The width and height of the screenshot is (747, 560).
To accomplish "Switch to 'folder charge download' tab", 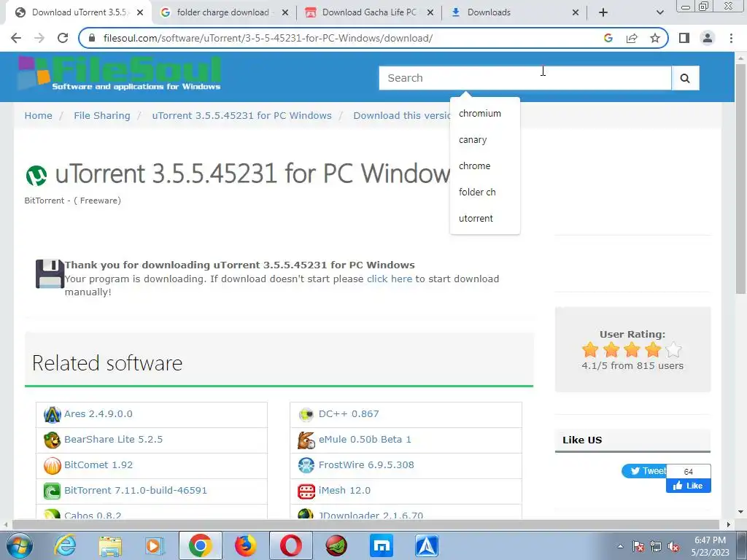I will point(223,12).
